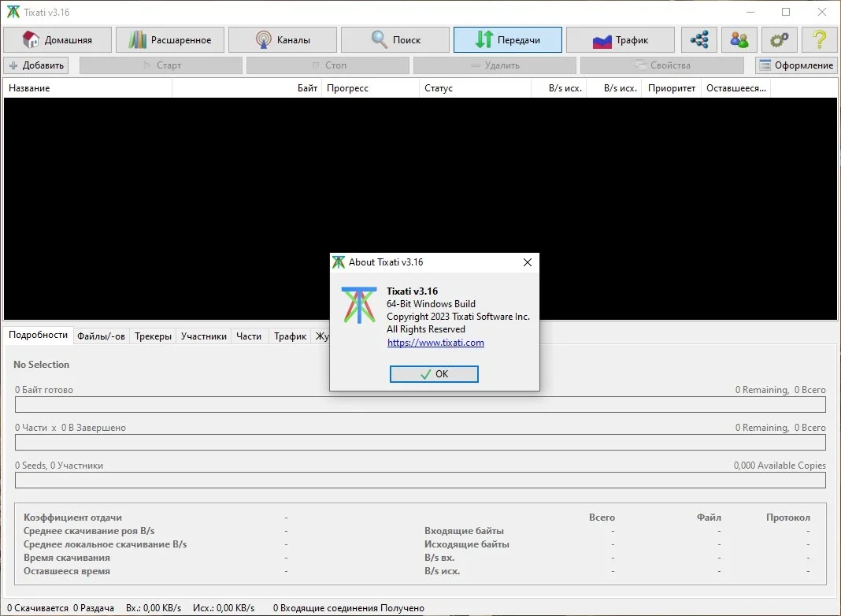Open the Трафик bandwidth section
The width and height of the screenshot is (841, 616).
coord(621,39)
